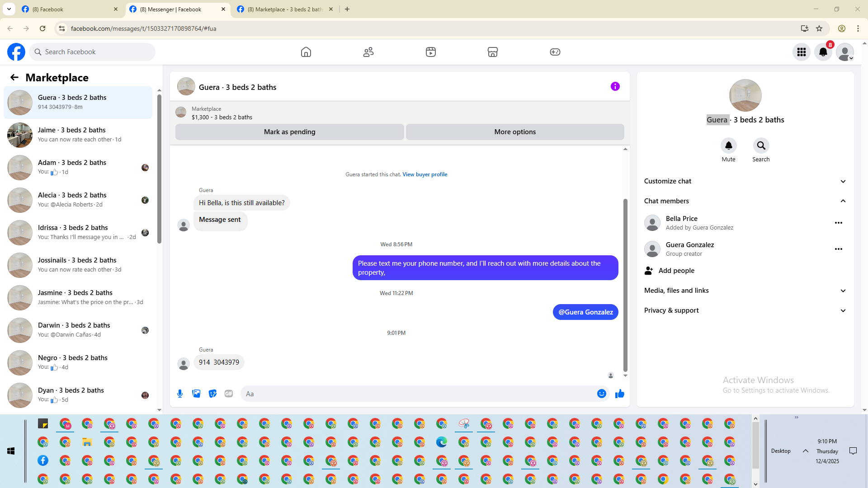Viewport: 868px width, 488px height.
Task: Search within the conversation
Action: click(761, 145)
